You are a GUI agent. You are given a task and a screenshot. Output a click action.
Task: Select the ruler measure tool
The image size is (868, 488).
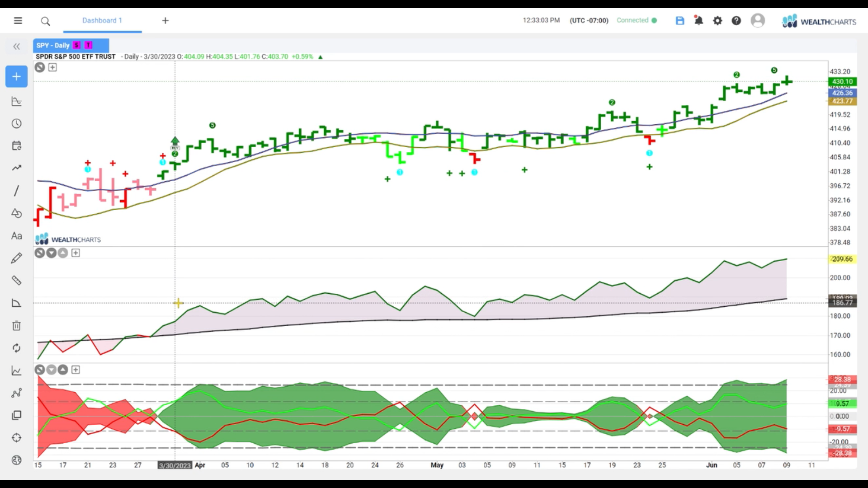[x=16, y=281]
